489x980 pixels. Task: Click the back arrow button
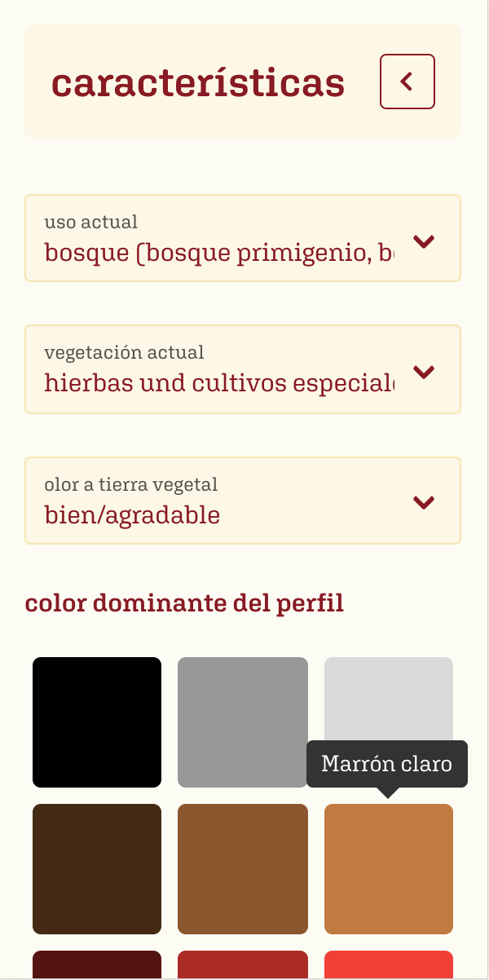click(x=407, y=82)
